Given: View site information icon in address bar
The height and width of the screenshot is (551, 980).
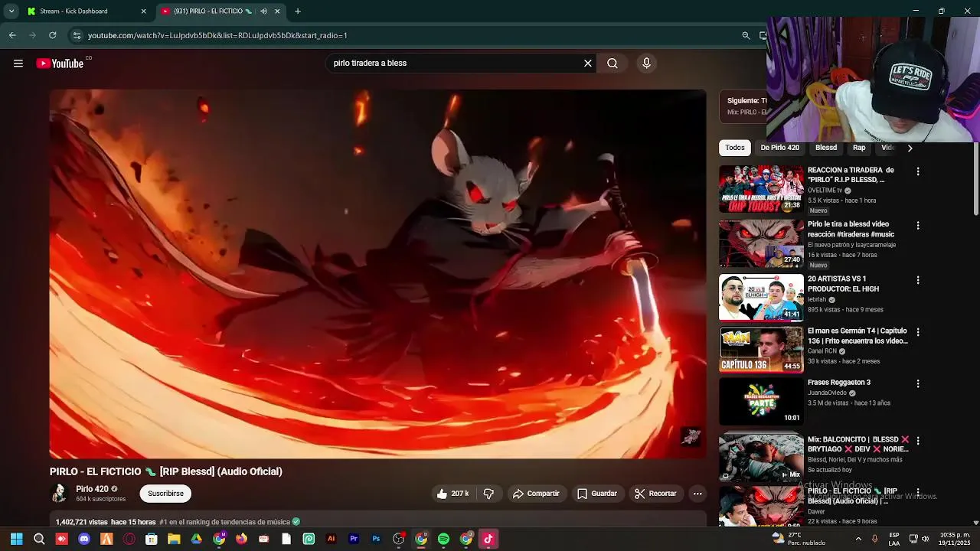Looking at the screenshot, I should 76,35.
